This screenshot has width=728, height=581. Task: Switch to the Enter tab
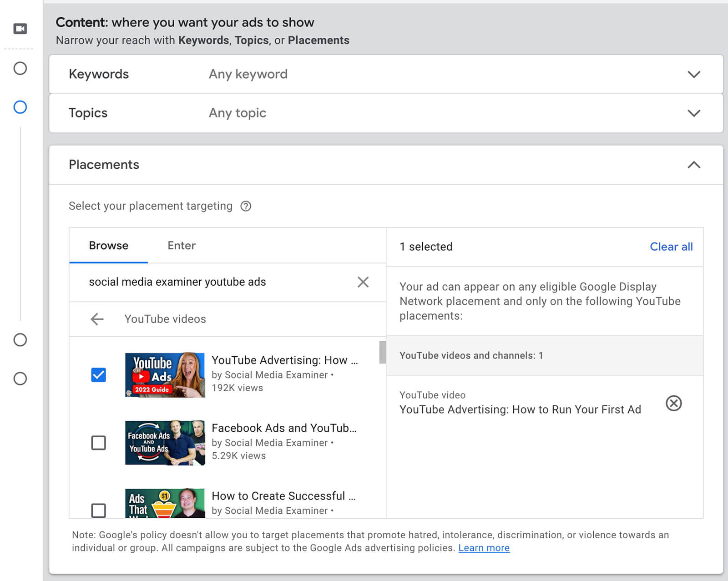point(182,246)
